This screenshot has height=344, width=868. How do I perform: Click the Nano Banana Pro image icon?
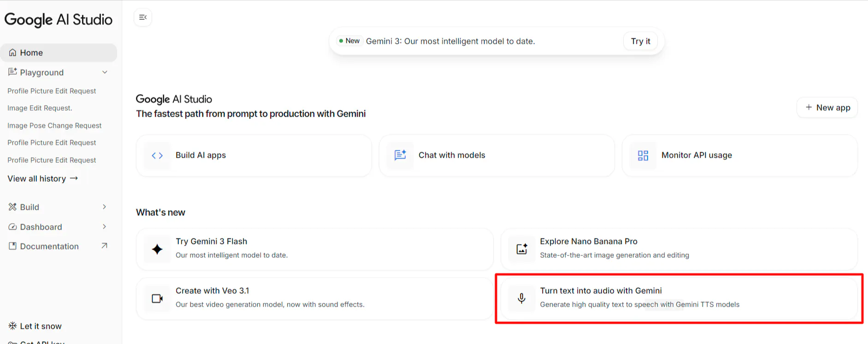click(522, 249)
